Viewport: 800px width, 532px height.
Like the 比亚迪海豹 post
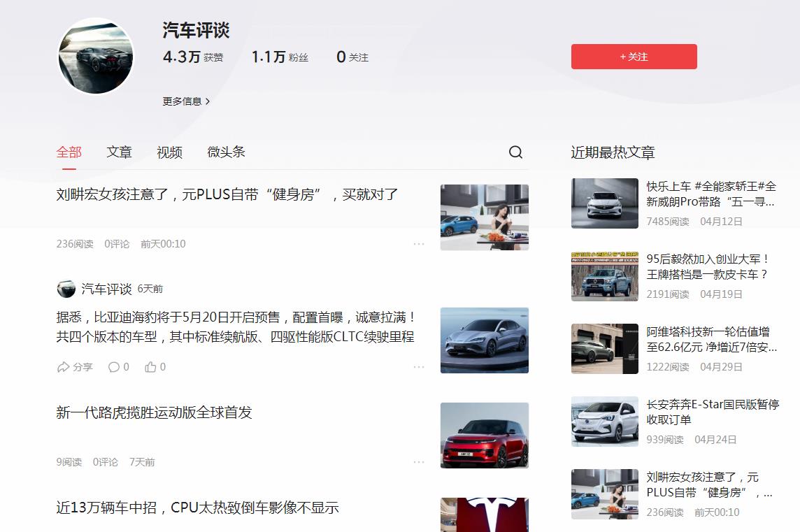click(155, 367)
